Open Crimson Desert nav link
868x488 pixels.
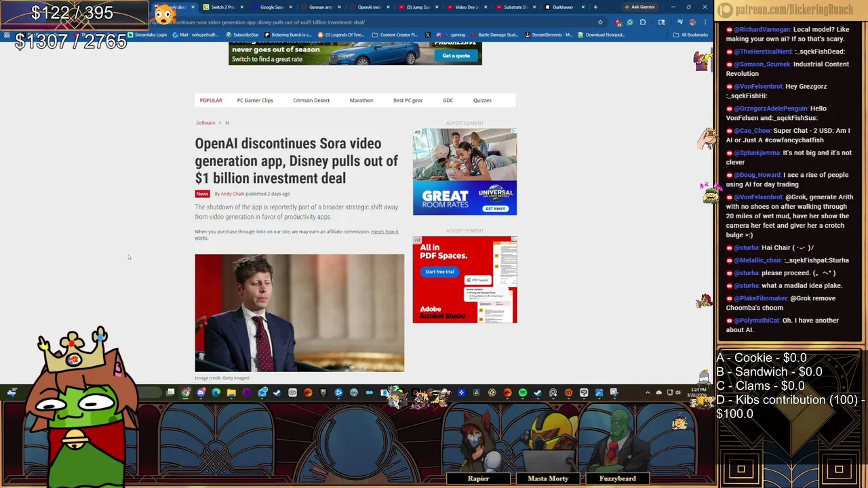coord(311,100)
